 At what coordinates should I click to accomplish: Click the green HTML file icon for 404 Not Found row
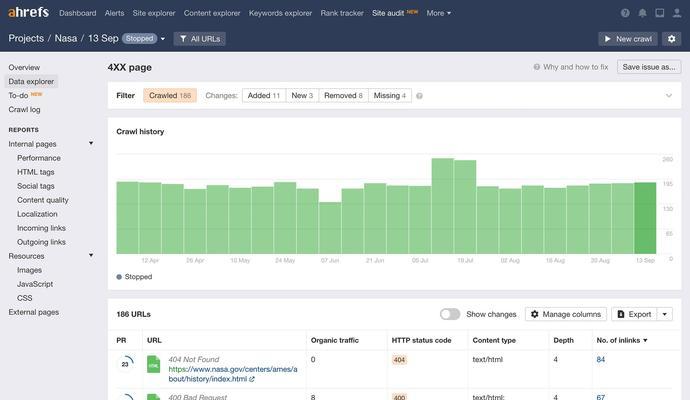click(154, 364)
